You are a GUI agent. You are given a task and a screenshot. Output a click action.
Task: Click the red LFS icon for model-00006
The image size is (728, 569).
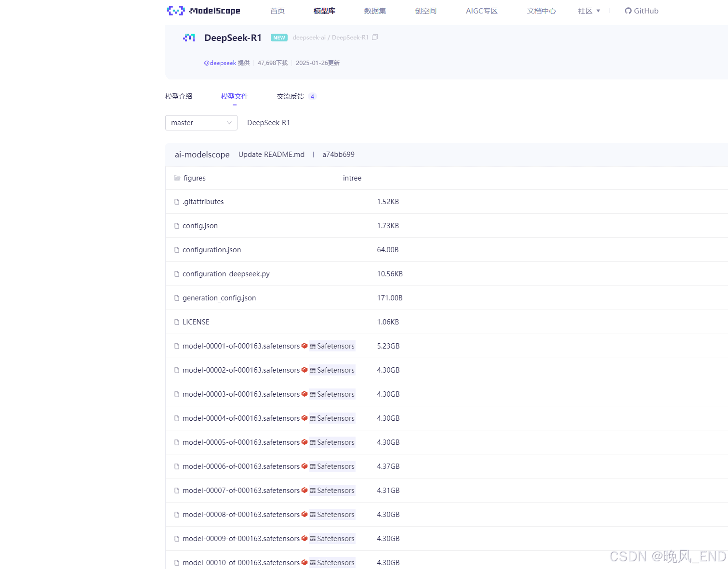(x=304, y=466)
